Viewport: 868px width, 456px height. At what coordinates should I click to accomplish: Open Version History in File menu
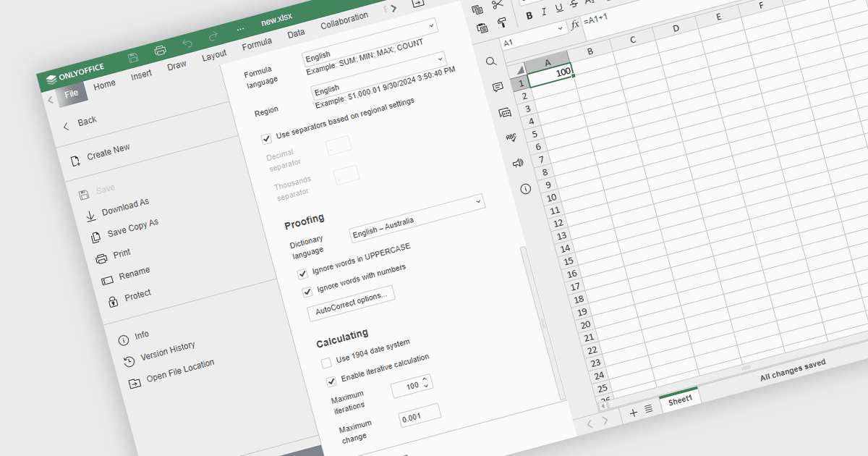tap(168, 351)
